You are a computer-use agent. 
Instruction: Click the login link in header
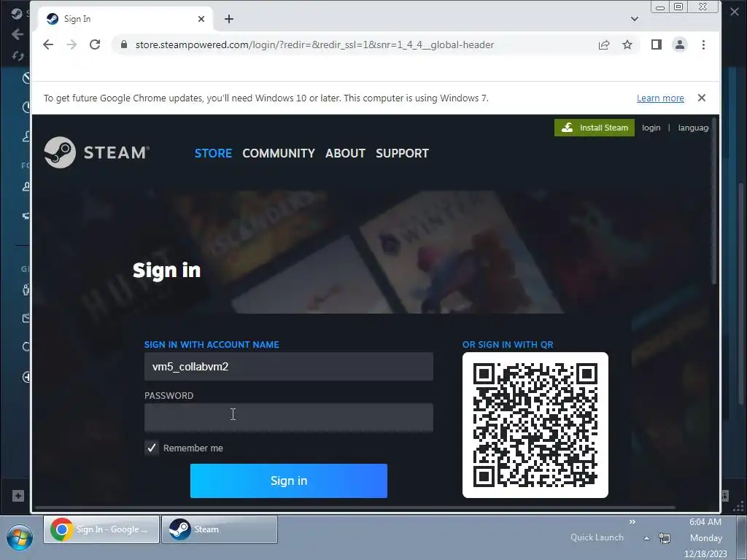[651, 128]
